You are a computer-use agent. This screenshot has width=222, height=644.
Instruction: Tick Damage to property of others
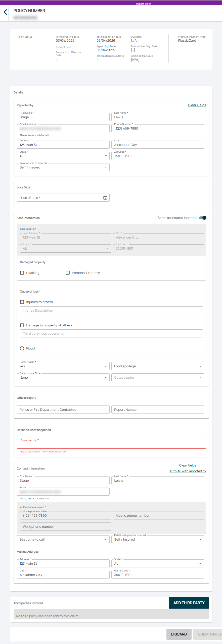point(22,325)
